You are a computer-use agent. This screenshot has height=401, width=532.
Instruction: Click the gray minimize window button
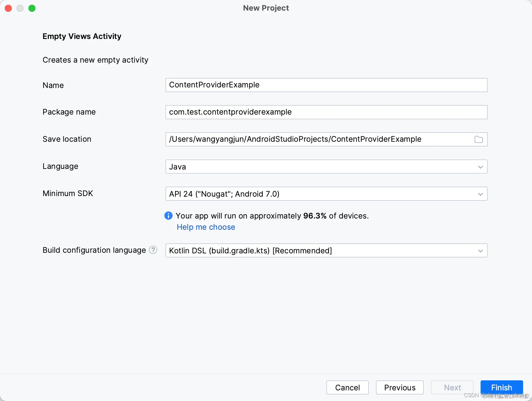[x=20, y=8]
